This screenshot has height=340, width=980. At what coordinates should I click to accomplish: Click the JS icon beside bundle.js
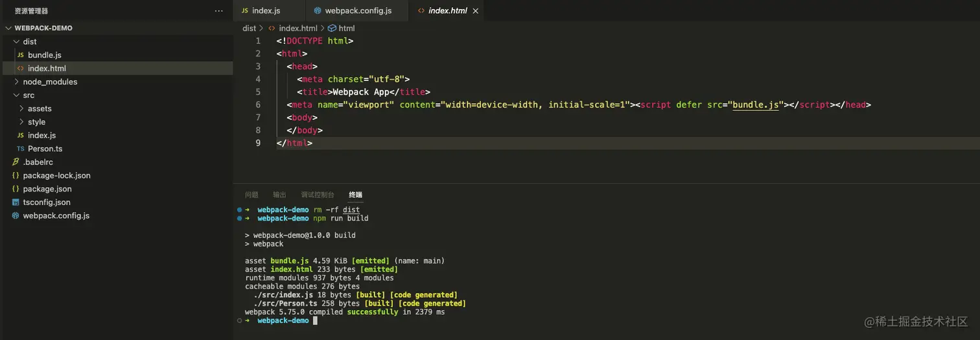[x=21, y=55]
